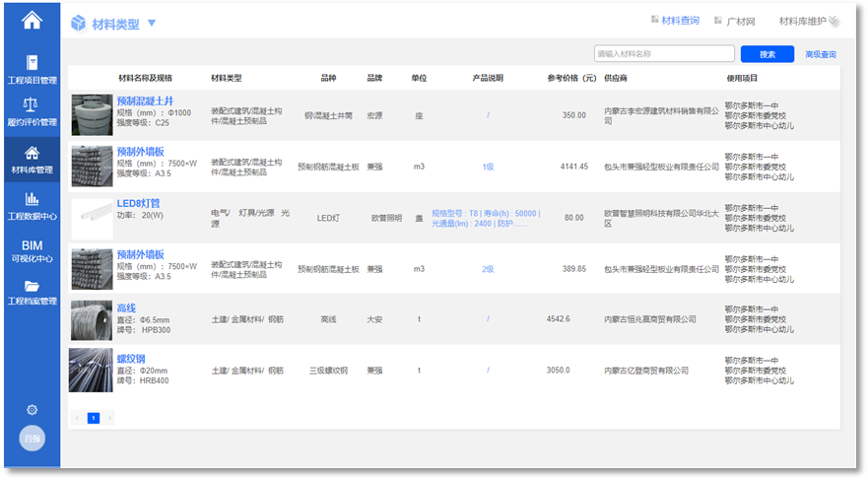The height and width of the screenshot is (478, 868).
Task: Open the 高级查询 link
Action: 820,55
